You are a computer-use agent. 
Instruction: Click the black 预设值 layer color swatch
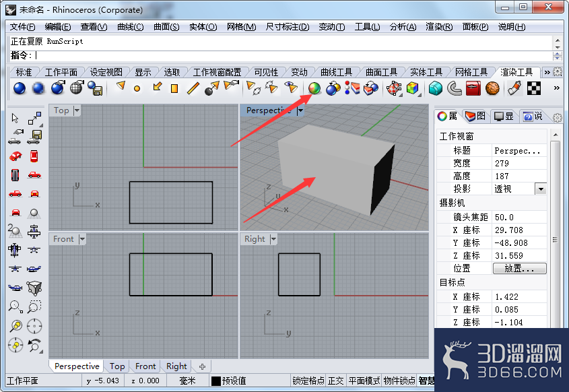click(x=216, y=381)
